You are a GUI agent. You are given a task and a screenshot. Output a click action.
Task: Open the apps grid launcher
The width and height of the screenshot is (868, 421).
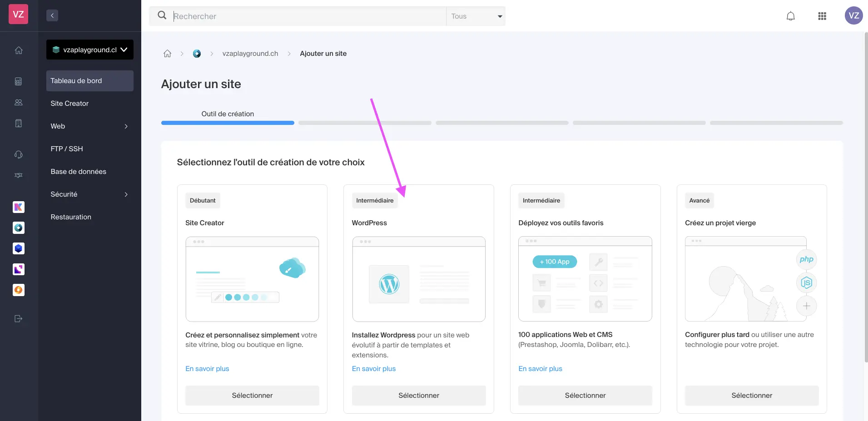pyautogui.click(x=822, y=16)
